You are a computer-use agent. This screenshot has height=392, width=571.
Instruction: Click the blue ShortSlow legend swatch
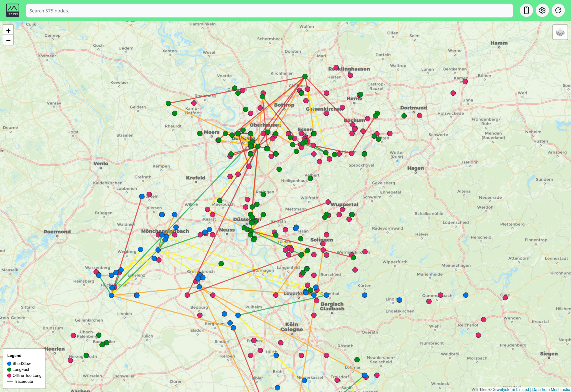pyautogui.click(x=9, y=364)
